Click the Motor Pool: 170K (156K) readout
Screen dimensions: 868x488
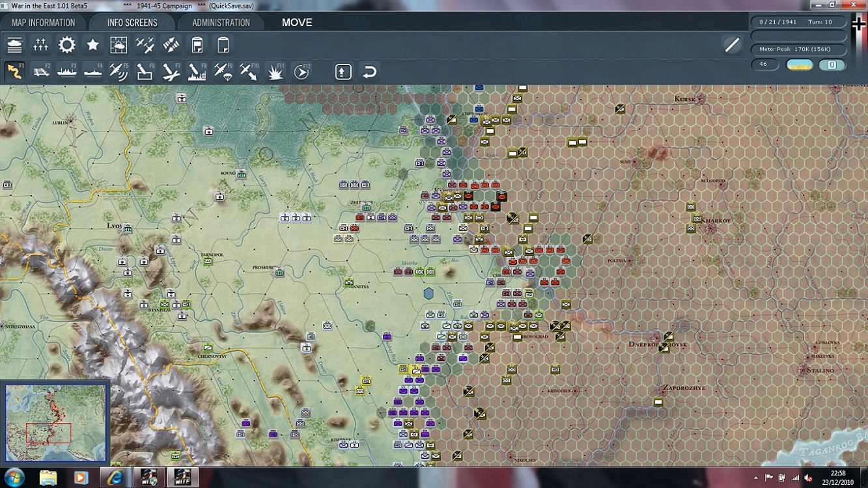[799, 49]
